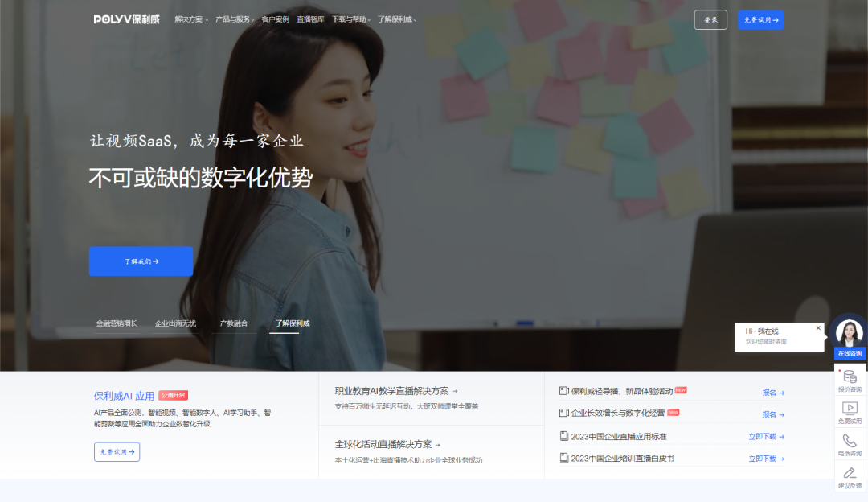The image size is (868, 502).
Task: Open 报价咨询 via the quote icon
Action: [850, 377]
